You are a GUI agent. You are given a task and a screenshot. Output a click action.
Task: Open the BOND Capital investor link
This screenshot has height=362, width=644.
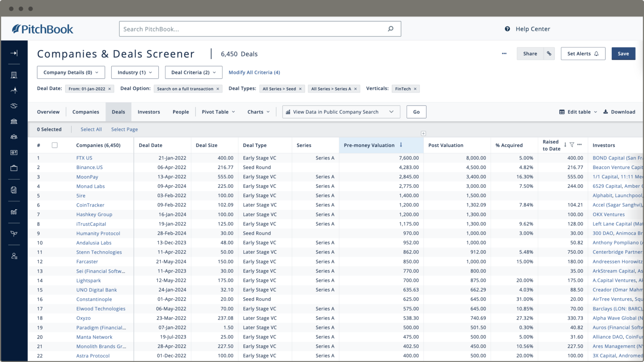(x=618, y=158)
